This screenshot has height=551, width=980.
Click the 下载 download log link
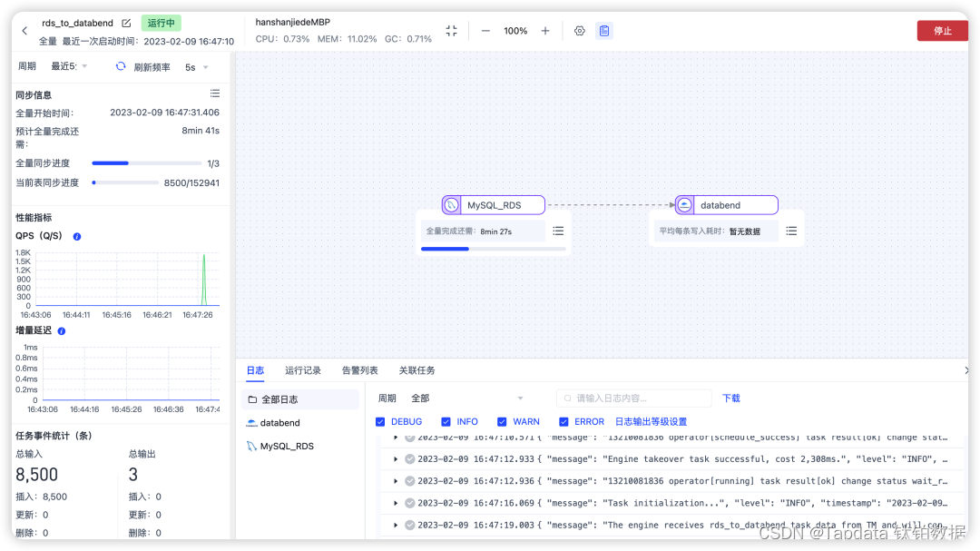point(730,398)
